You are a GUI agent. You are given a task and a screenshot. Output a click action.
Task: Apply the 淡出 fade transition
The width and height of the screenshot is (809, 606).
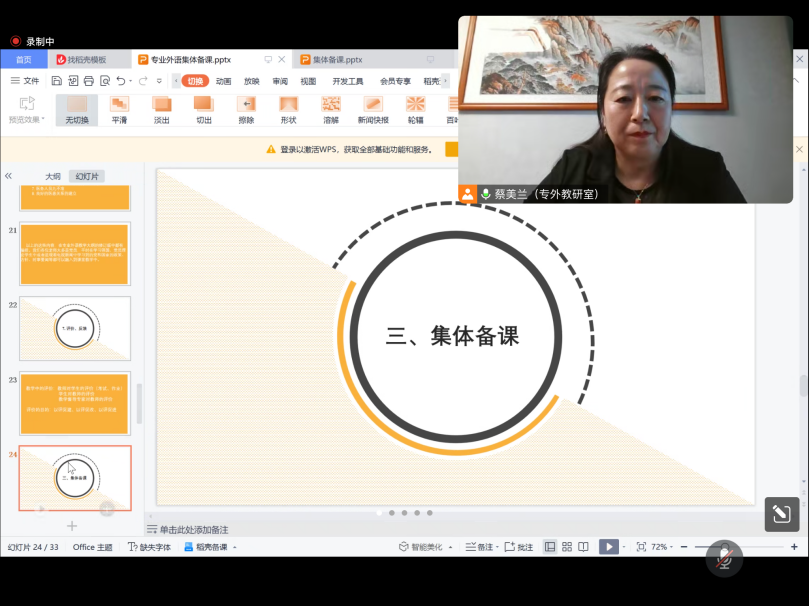[161, 109]
